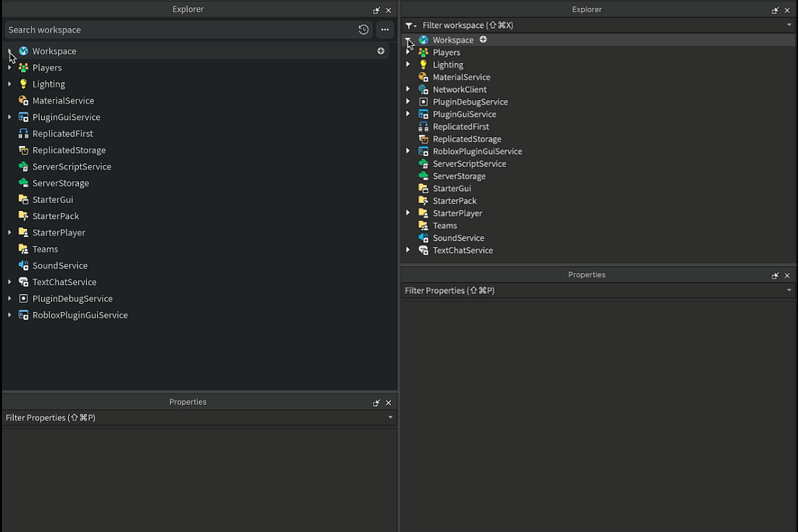Click Teams icon in left Explorer

click(x=23, y=249)
